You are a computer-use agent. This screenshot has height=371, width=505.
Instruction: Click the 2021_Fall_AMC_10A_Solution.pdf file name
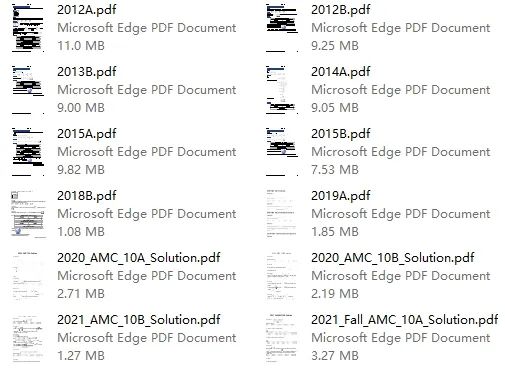(x=405, y=320)
